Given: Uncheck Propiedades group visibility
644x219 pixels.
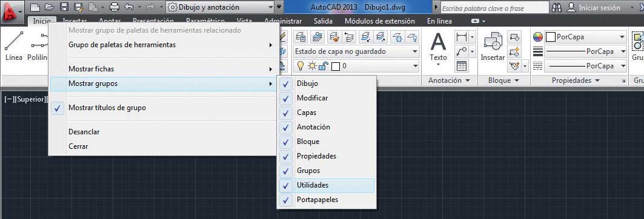Looking at the screenshot, I should [326, 156].
